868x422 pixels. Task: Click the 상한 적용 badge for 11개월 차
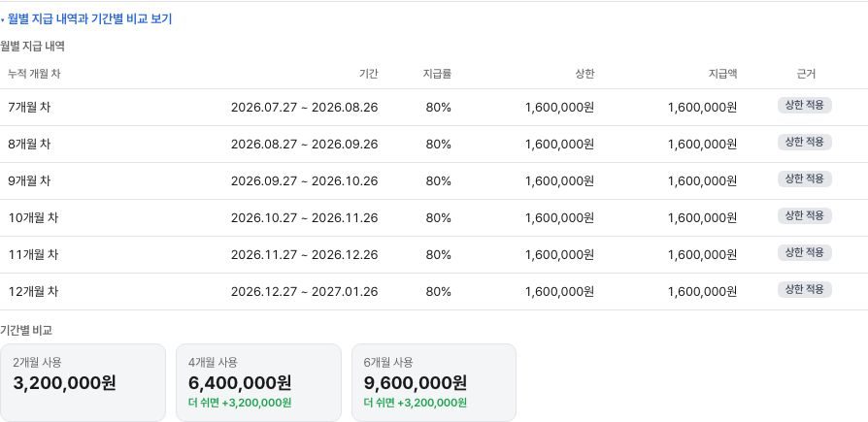pos(804,253)
